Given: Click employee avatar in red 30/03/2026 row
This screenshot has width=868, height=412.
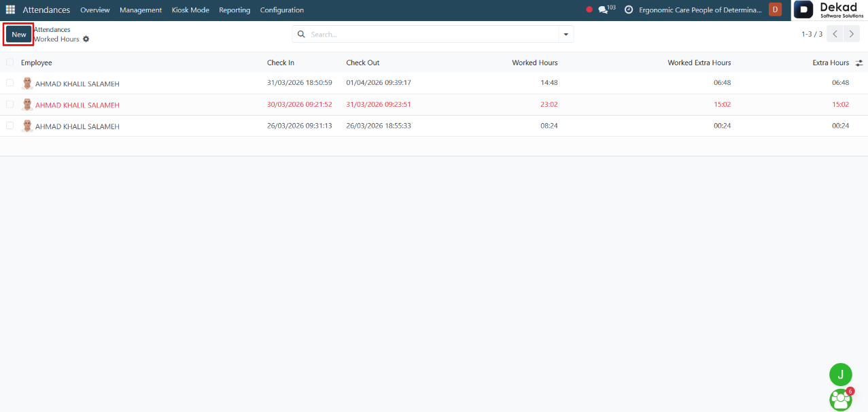Looking at the screenshot, I should pyautogui.click(x=27, y=105).
